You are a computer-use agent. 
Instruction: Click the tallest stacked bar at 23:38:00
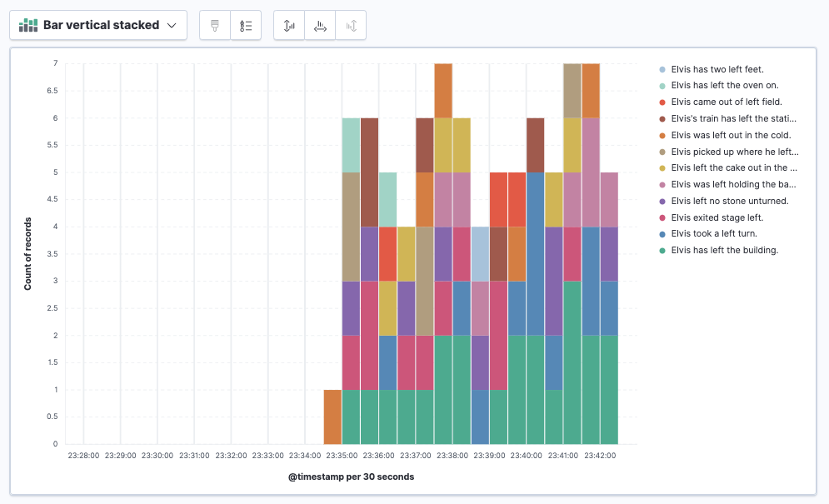tap(442, 250)
